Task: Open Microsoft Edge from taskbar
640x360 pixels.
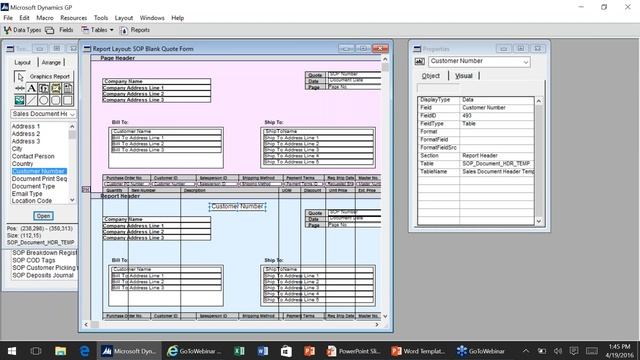Action: point(84,351)
